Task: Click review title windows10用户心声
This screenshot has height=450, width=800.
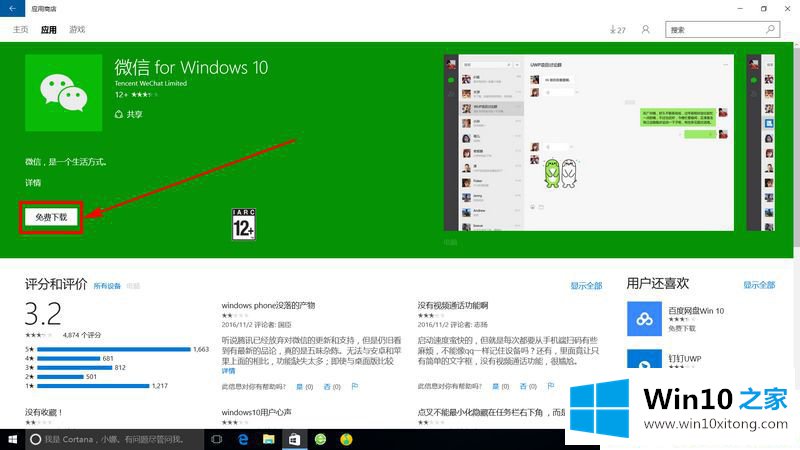Action: coord(256,412)
